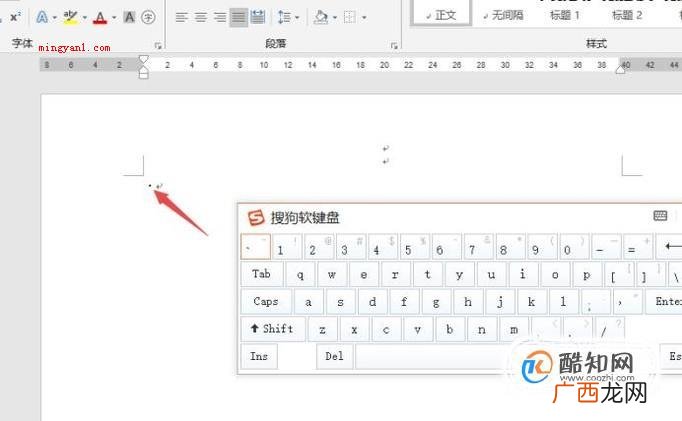
Task: Apply distributed alignment icon
Action: tap(258, 17)
